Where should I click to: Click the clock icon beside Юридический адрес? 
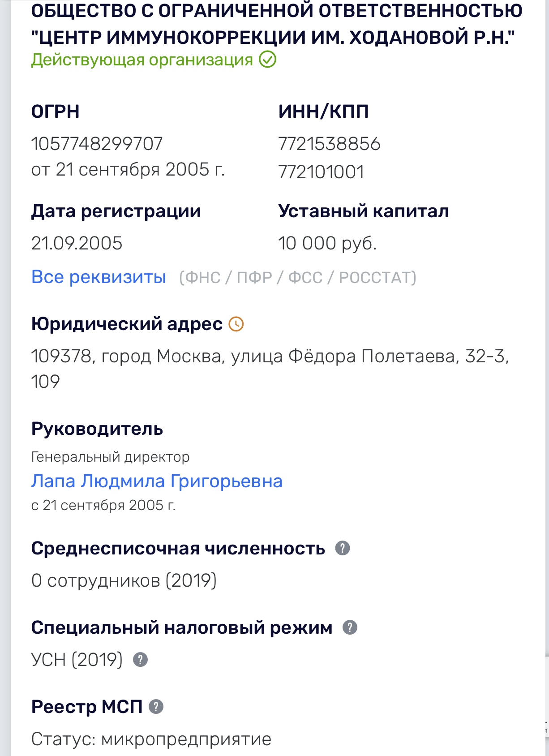(x=236, y=324)
